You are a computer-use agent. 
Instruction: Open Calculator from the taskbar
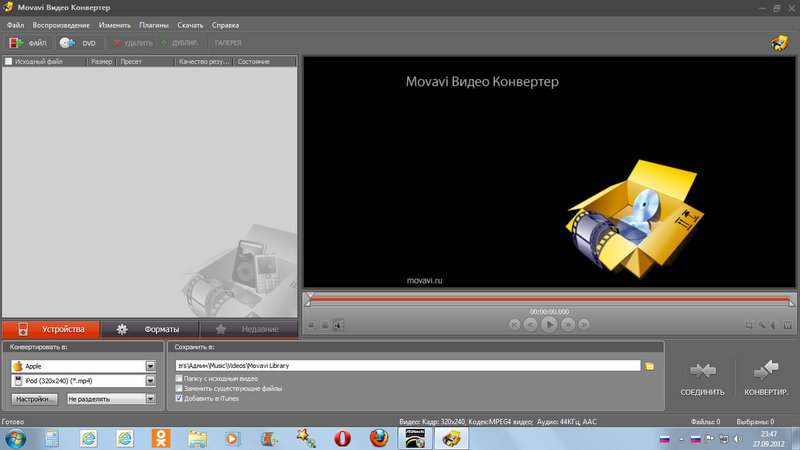(x=52, y=438)
